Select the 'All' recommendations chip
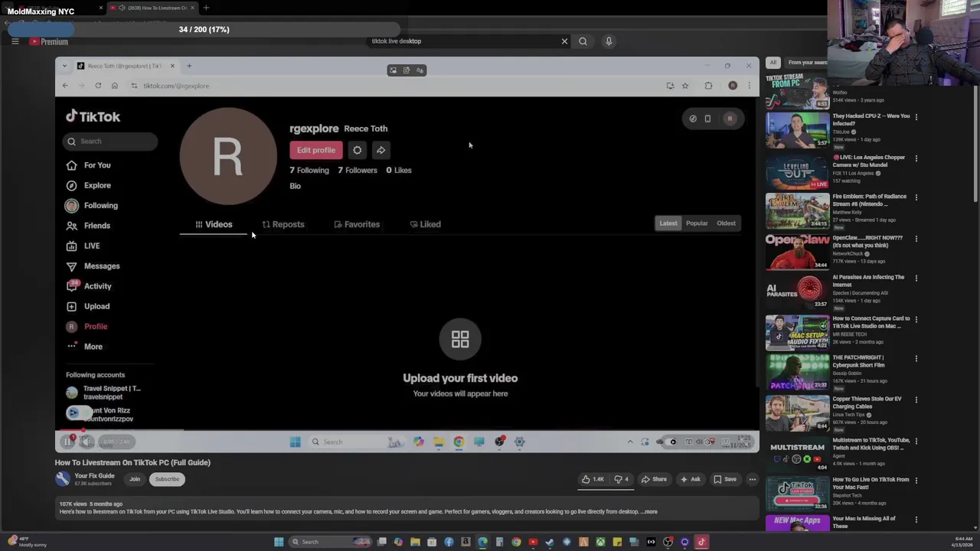Viewport: 980px width, 551px height. click(773, 63)
